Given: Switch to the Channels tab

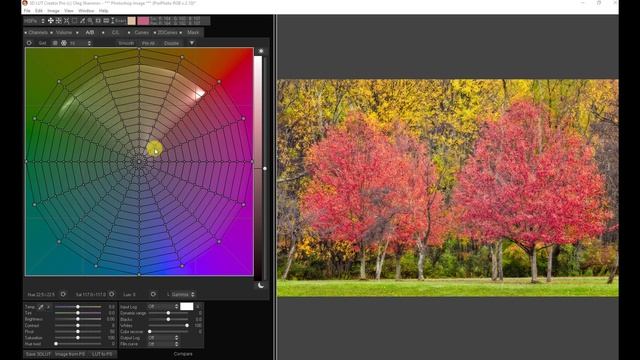Looking at the screenshot, I should (38, 32).
